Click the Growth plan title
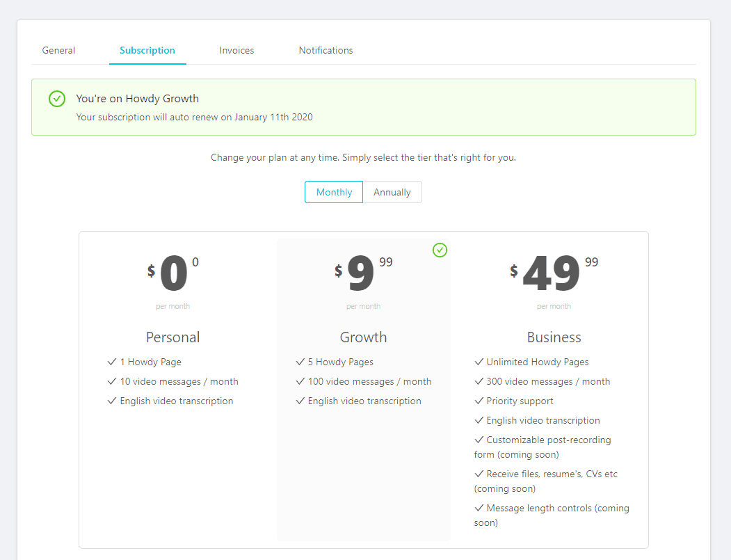 (363, 337)
